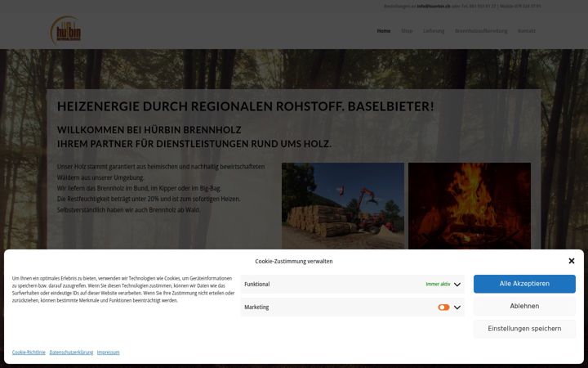Click the Hürbin logo

65,30
